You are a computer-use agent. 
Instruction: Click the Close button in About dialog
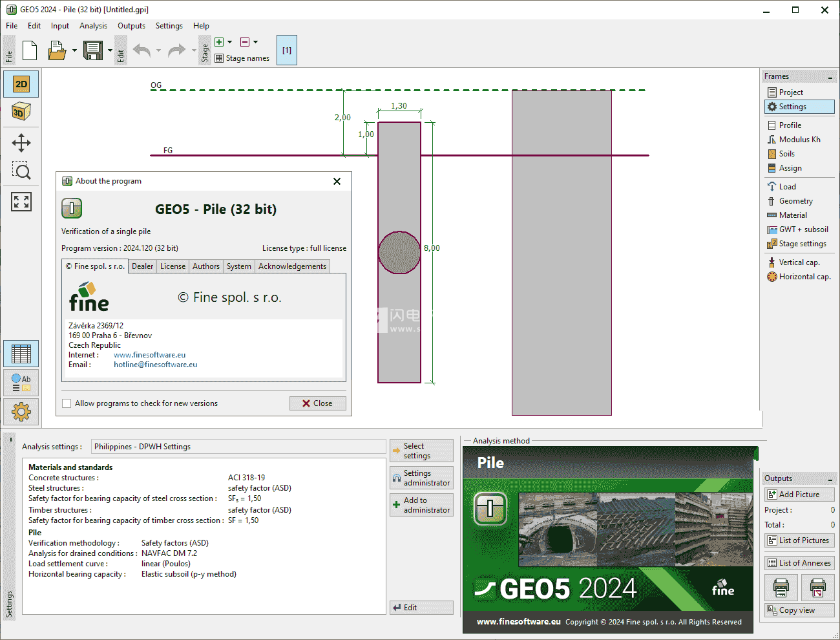[x=317, y=403]
